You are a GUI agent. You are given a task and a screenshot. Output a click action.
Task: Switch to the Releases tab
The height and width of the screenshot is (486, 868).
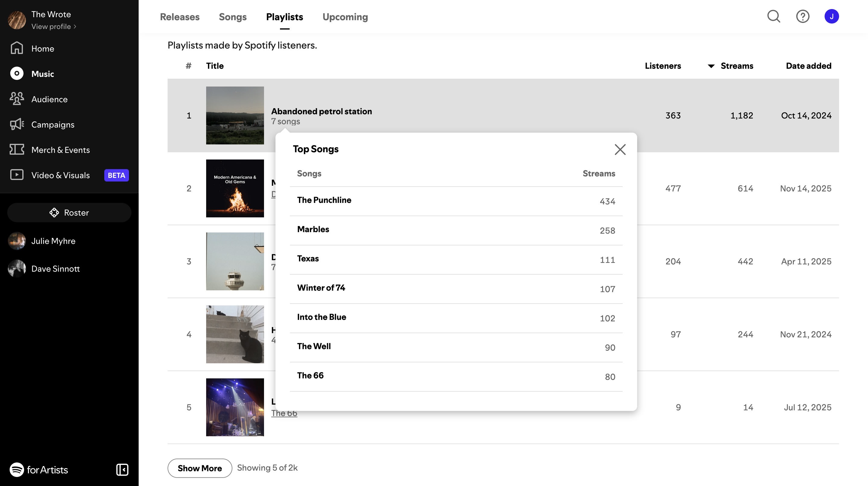pos(180,17)
